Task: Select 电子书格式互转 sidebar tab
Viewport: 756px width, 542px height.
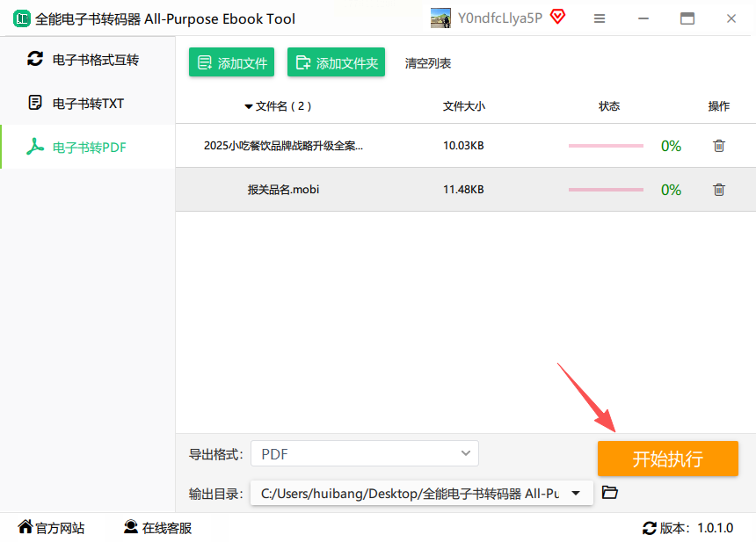Action: pos(88,60)
